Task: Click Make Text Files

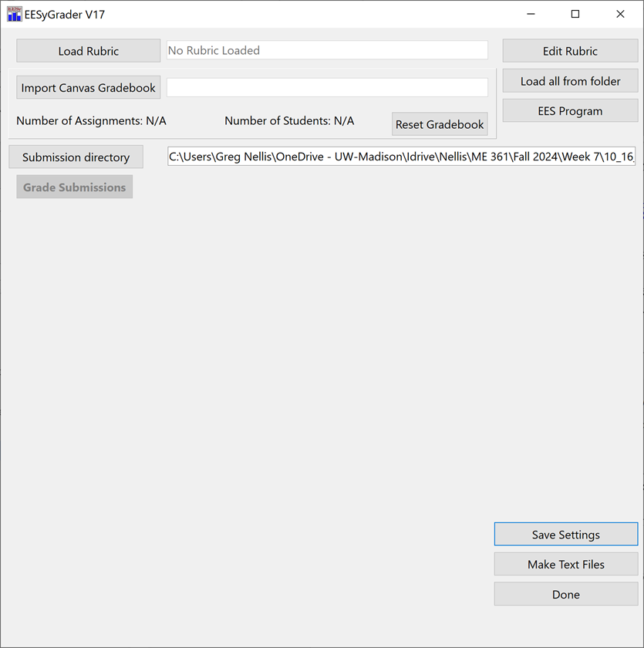Action: coord(565,565)
